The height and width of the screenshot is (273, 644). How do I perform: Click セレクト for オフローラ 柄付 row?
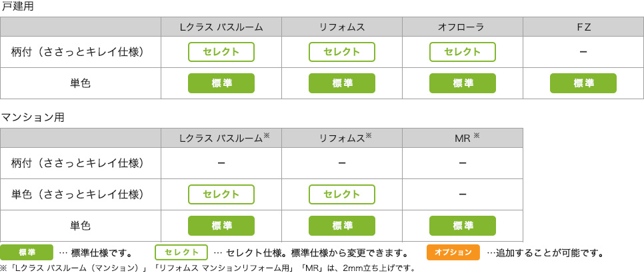click(463, 51)
